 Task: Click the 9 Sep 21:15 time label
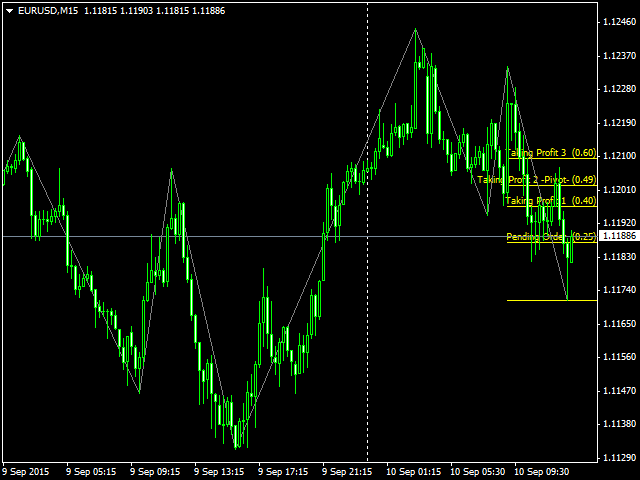[x=347, y=472]
